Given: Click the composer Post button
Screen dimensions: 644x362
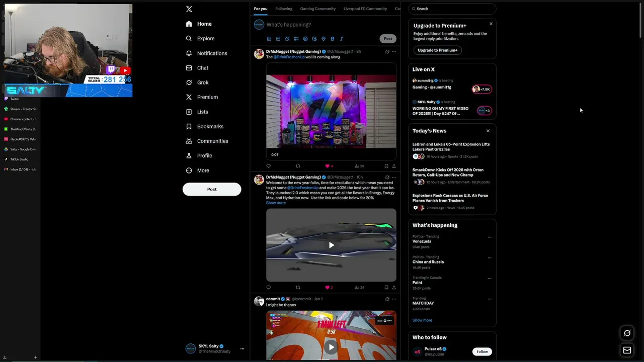Looking at the screenshot, I should coord(388,39).
